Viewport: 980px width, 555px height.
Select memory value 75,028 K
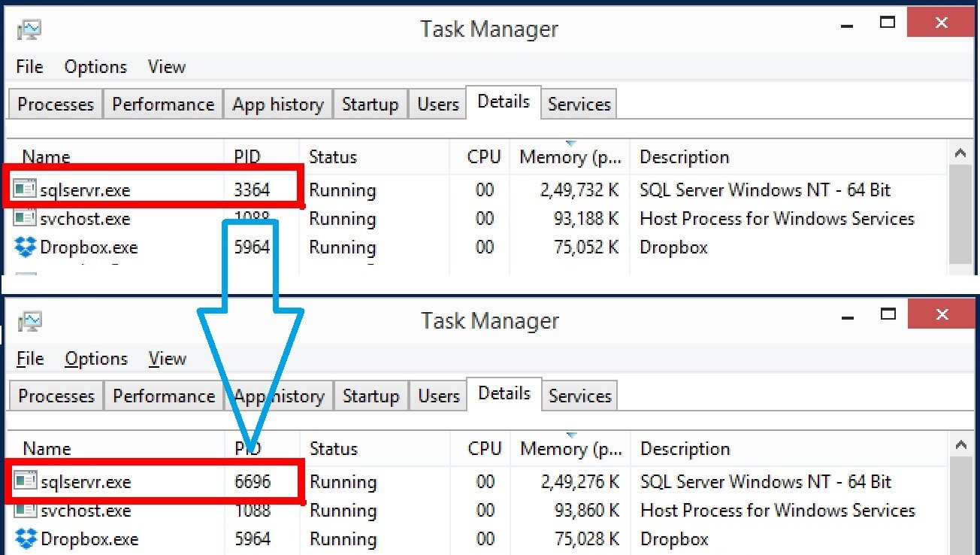click(x=588, y=539)
